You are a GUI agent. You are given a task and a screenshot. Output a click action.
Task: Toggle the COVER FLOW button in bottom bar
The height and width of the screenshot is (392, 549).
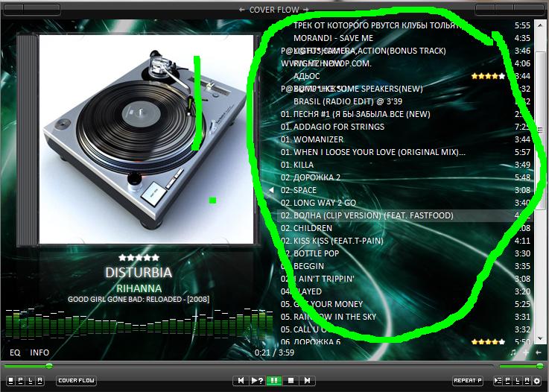tap(76, 380)
